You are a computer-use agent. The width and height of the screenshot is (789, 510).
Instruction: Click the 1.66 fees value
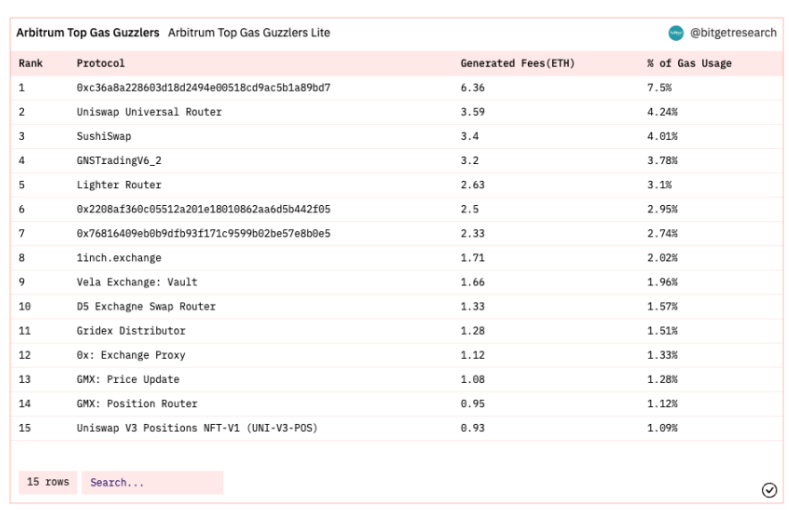(x=472, y=282)
